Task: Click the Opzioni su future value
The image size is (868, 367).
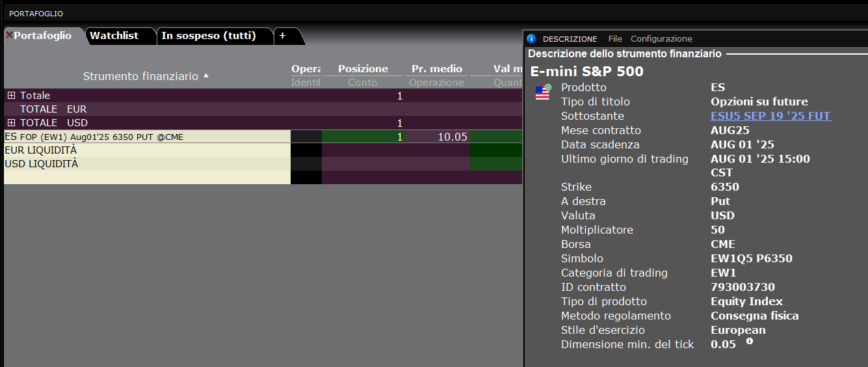Action: pos(759,102)
